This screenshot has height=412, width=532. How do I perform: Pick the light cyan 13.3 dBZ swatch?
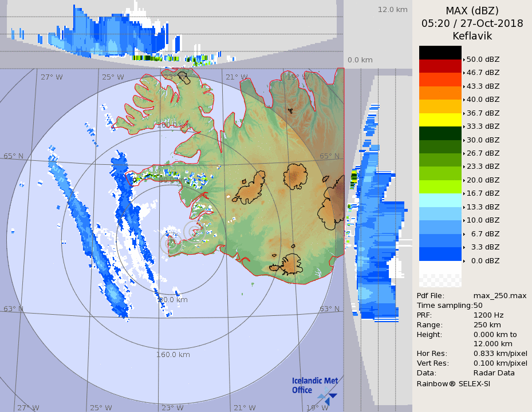click(x=440, y=200)
